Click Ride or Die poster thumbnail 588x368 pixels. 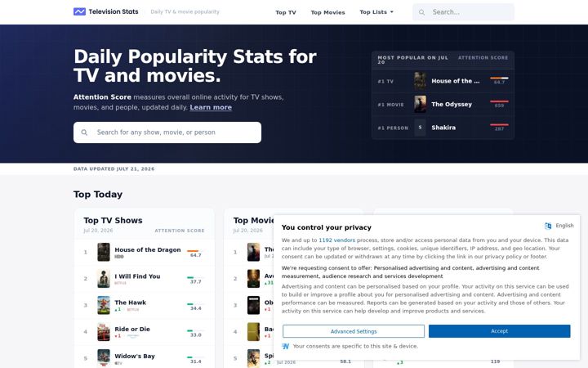[104, 331]
